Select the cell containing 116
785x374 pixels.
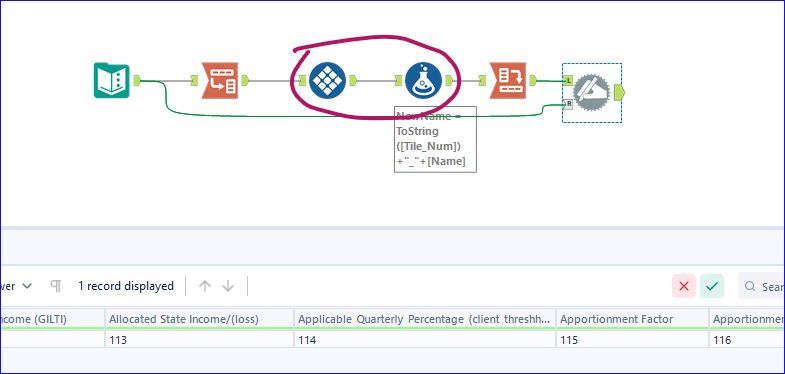747,340
